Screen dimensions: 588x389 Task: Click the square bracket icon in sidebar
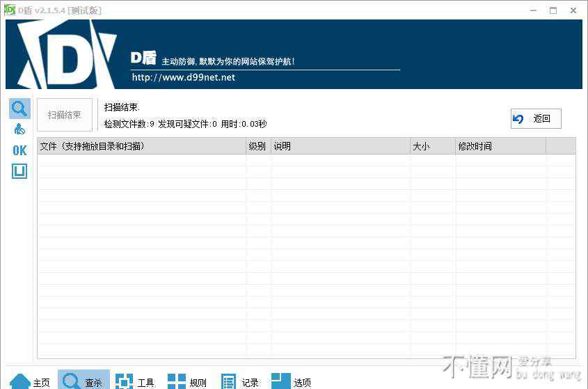click(19, 171)
